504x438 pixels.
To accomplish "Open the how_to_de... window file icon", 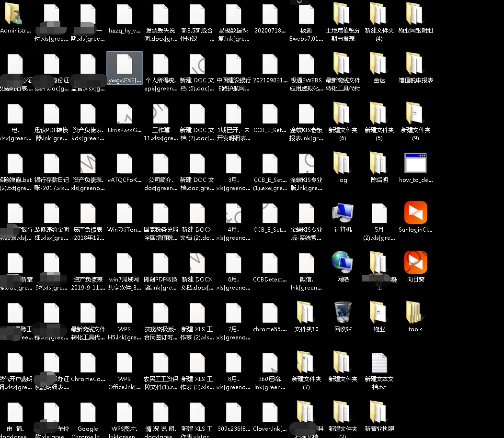I will pos(415,163).
